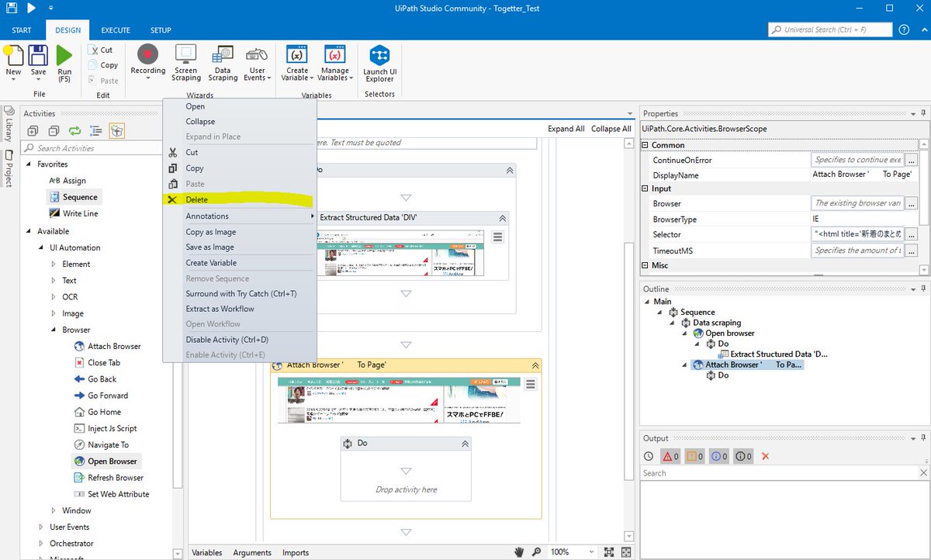Click Collapse All in designer
Screen dimensions: 931x560
[611, 129]
